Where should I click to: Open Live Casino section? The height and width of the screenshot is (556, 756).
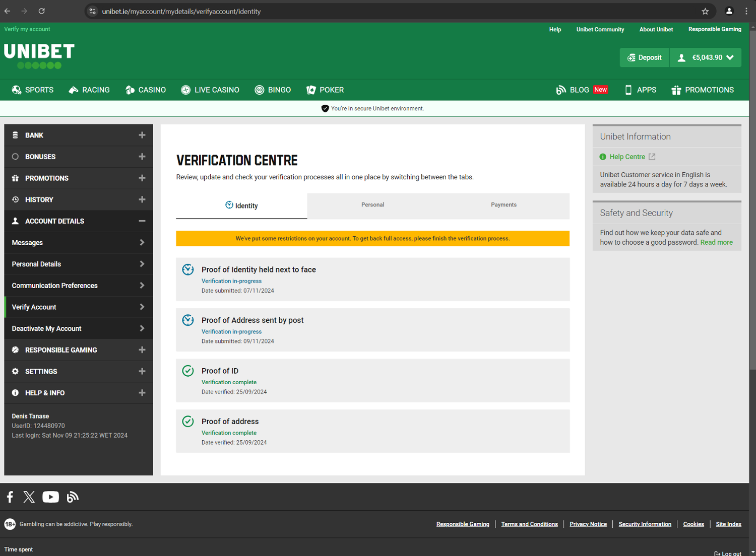(210, 90)
